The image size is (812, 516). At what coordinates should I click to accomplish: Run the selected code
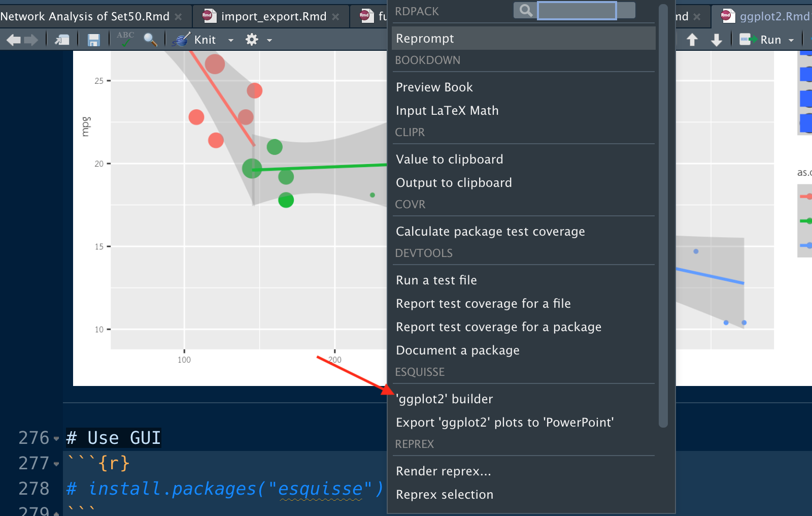point(761,40)
